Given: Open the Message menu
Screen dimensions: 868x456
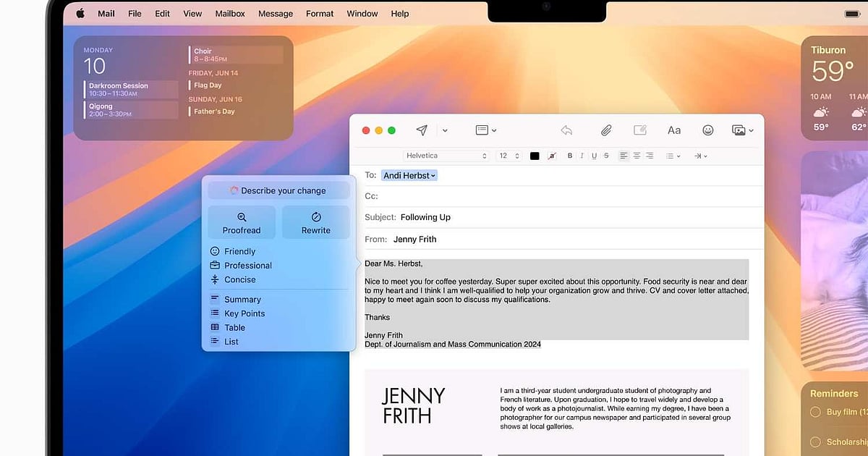Looking at the screenshot, I should pyautogui.click(x=276, y=13).
